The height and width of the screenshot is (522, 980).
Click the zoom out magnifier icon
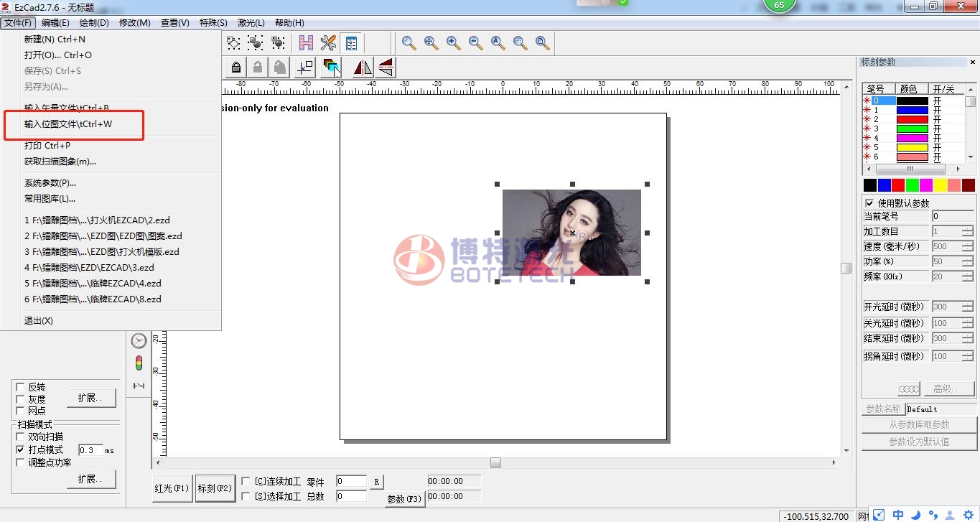476,43
